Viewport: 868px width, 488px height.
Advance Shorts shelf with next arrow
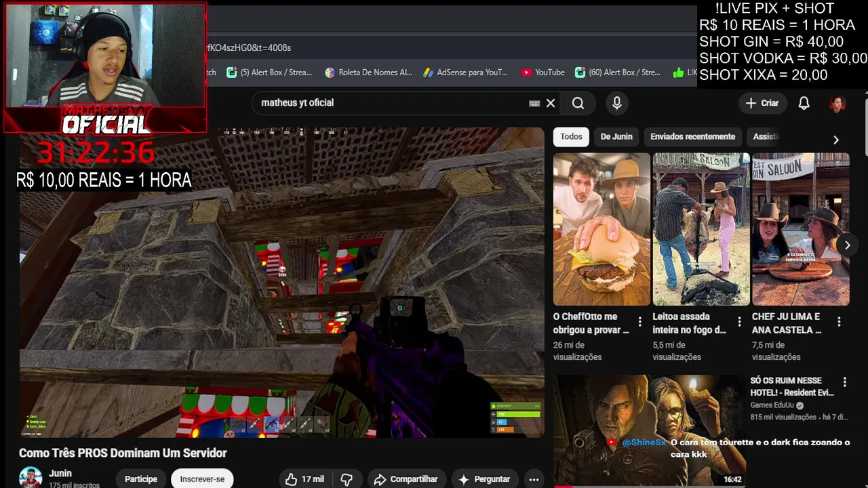[x=847, y=245]
